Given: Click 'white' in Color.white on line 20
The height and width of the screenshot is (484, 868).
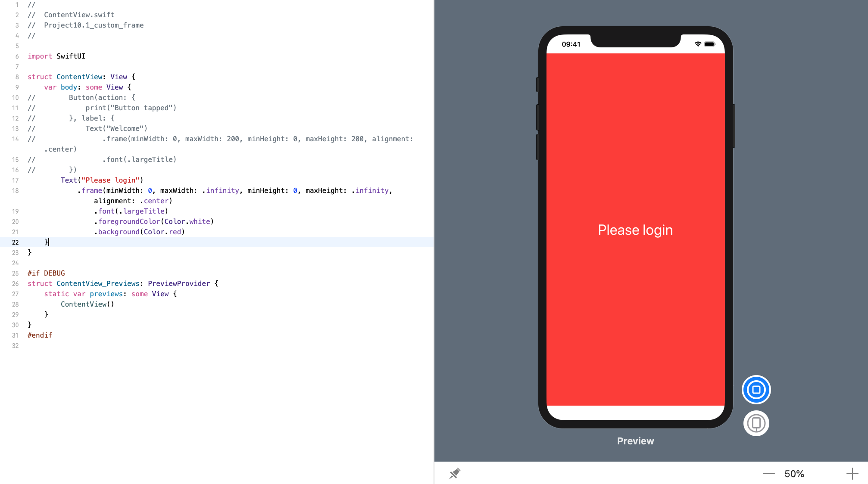Looking at the screenshot, I should (200, 222).
